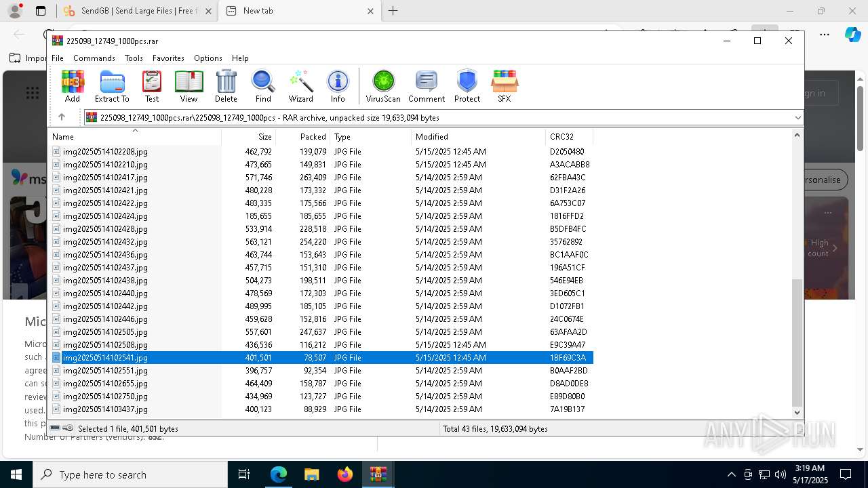Open the Options menu
This screenshot has height=488, width=868.
[208, 58]
